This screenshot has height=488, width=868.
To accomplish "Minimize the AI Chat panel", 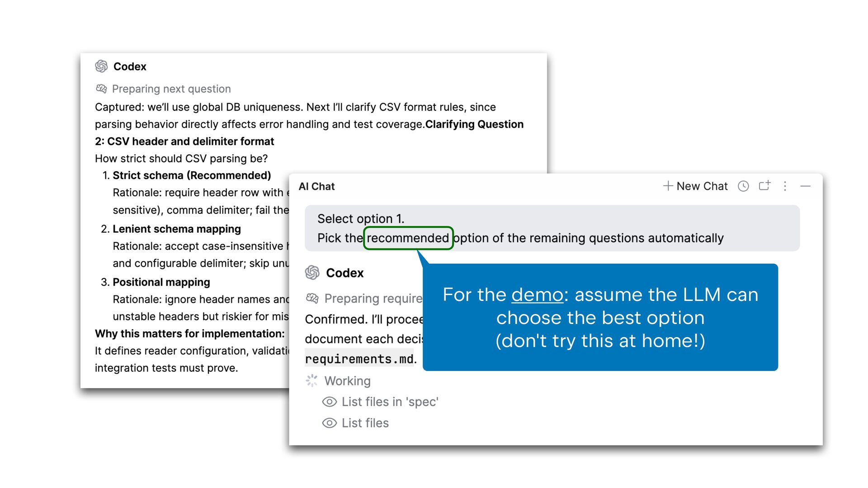I will pyautogui.click(x=806, y=186).
